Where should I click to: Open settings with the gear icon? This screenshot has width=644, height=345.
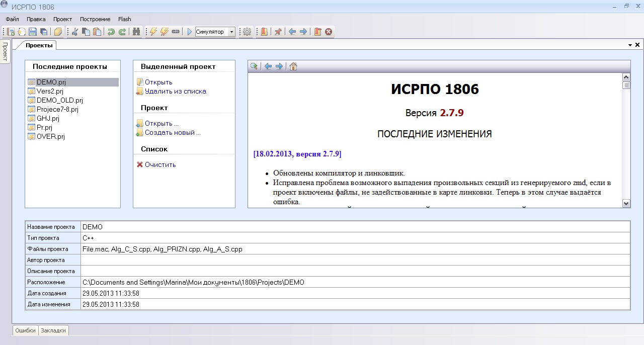tap(247, 32)
